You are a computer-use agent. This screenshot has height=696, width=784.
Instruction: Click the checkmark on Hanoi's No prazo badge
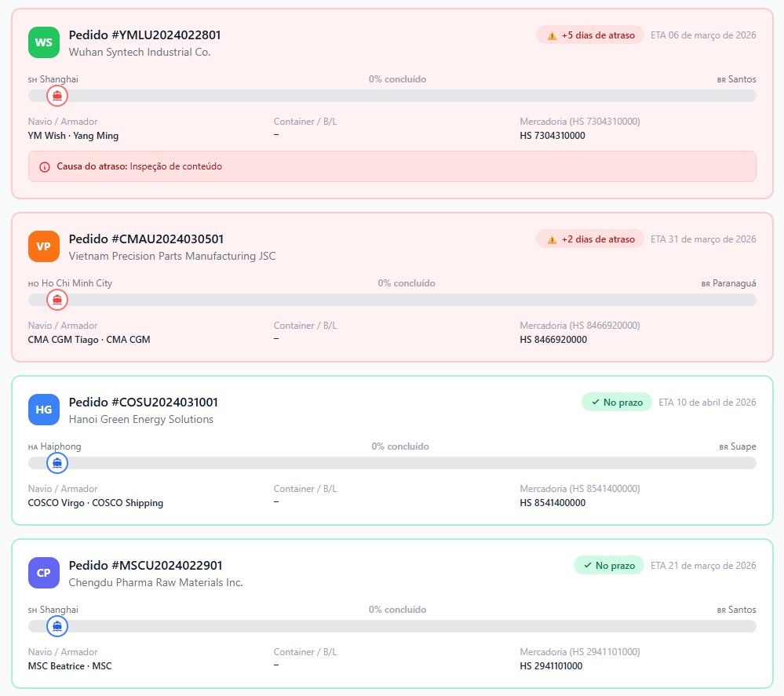[595, 402]
